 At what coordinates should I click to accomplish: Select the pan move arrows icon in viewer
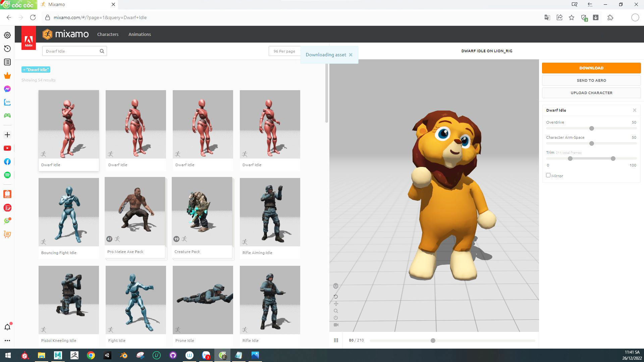tap(336, 304)
